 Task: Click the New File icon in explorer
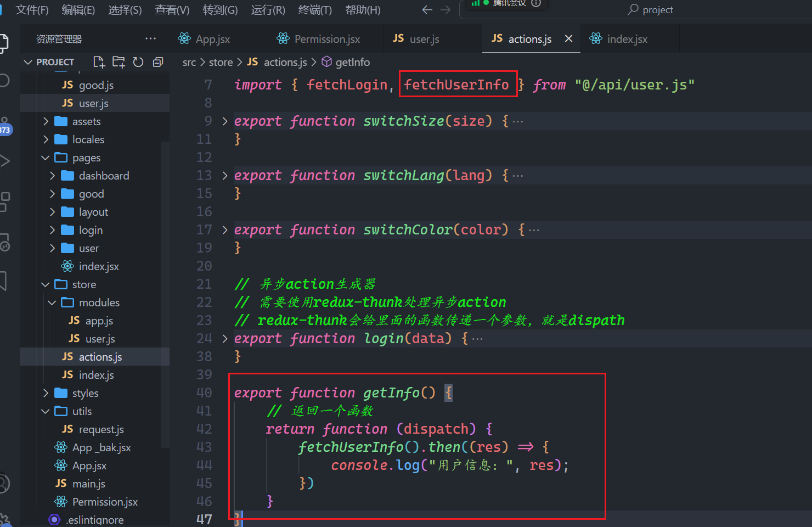(x=99, y=62)
